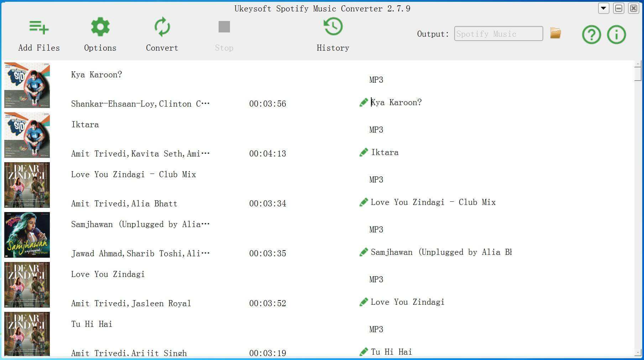Click artist Shankar-Ehsaan-Loy,Clinton C…
The image size is (644, 360).
pyautogui.click(x=140, y=104)
